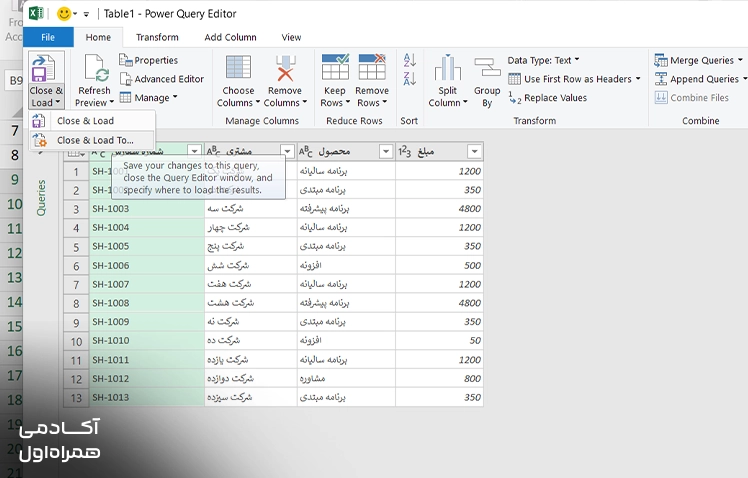Click the Split Column icon
748x478 pixels.
point(447,68)
